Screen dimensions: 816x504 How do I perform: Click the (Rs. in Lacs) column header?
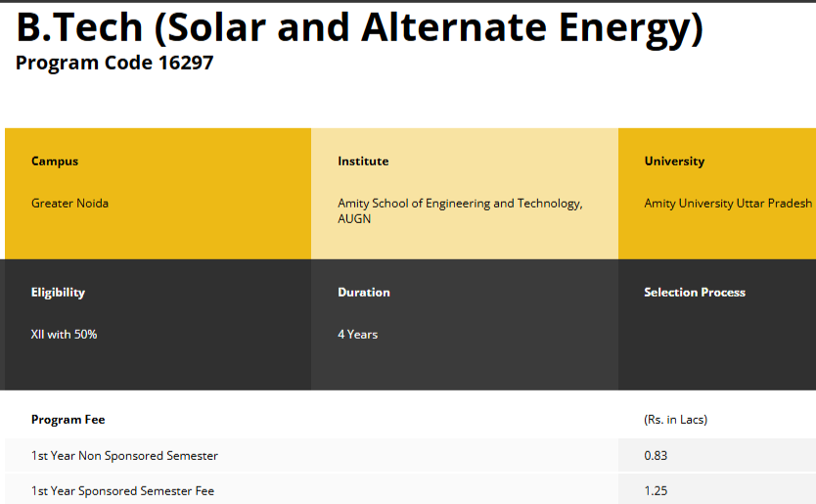pos(675,420)
